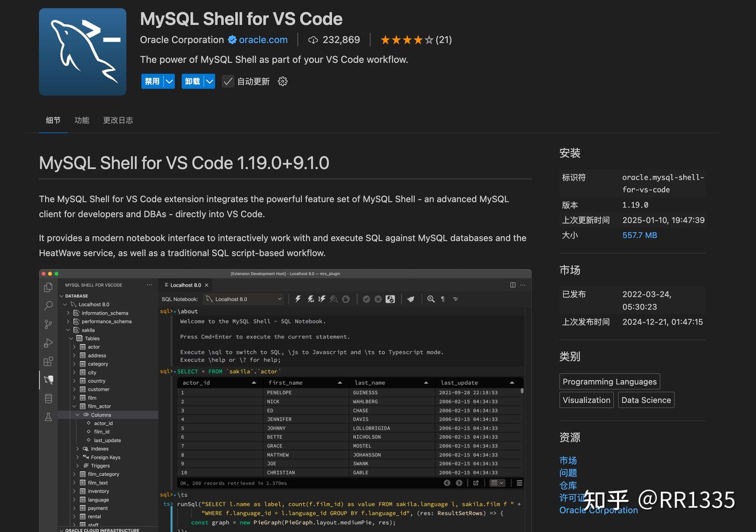Toggle the 自动更新 checkbox
Viewport: 756px width, 532px height.
(227, 81)
